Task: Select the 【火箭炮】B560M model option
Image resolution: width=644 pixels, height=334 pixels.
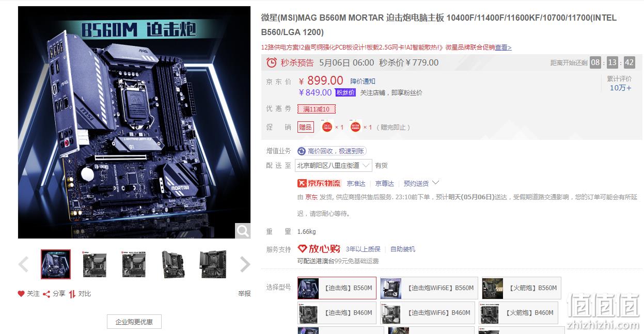Action: tap(521, 288)
